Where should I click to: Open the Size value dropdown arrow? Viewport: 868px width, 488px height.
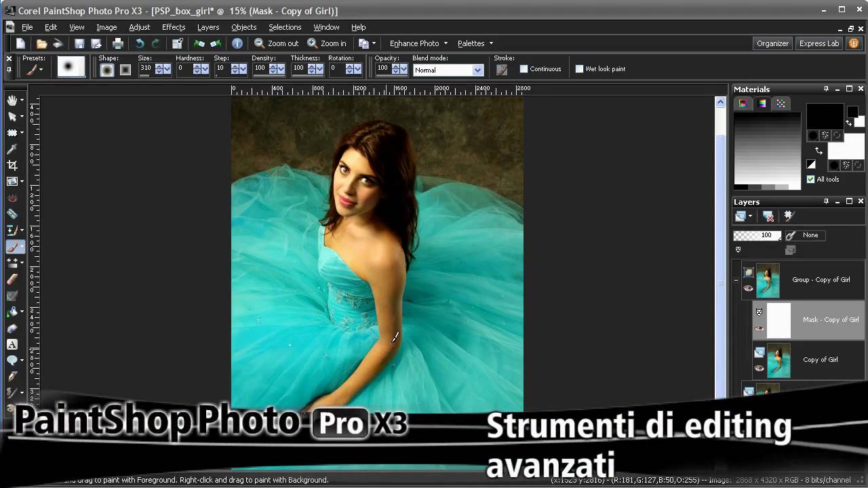click(x=167, y=68)
